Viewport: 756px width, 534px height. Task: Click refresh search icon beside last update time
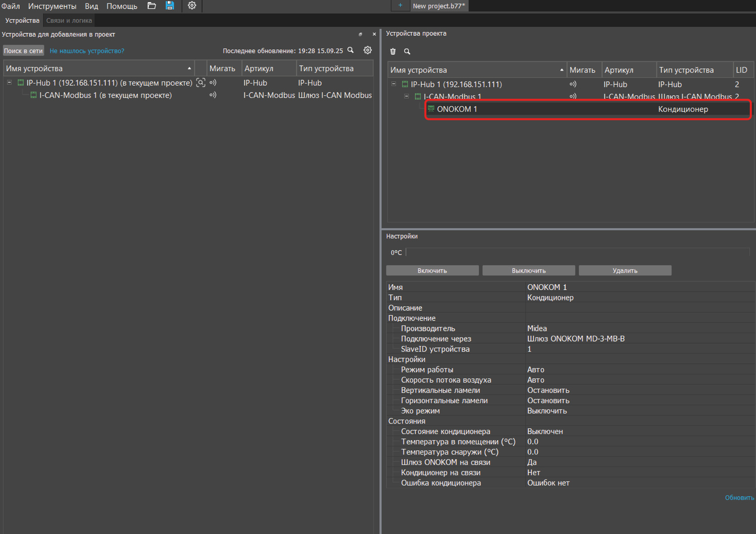pos(351,50)
